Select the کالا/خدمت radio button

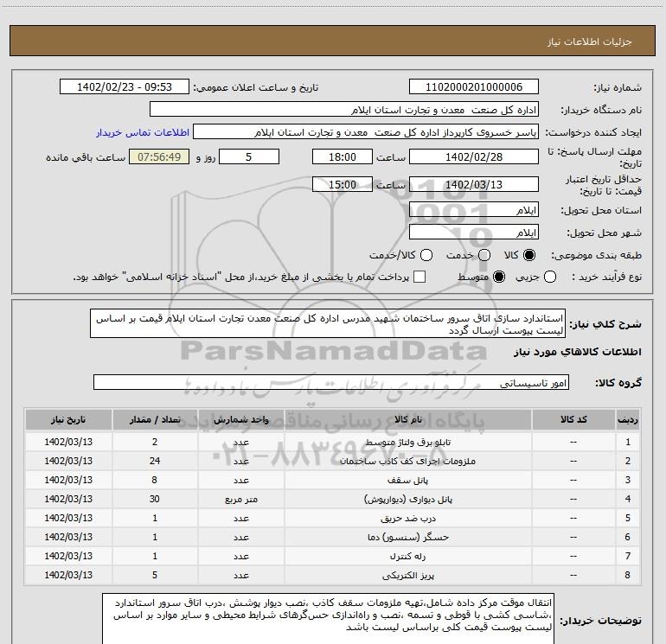point(426,255)
